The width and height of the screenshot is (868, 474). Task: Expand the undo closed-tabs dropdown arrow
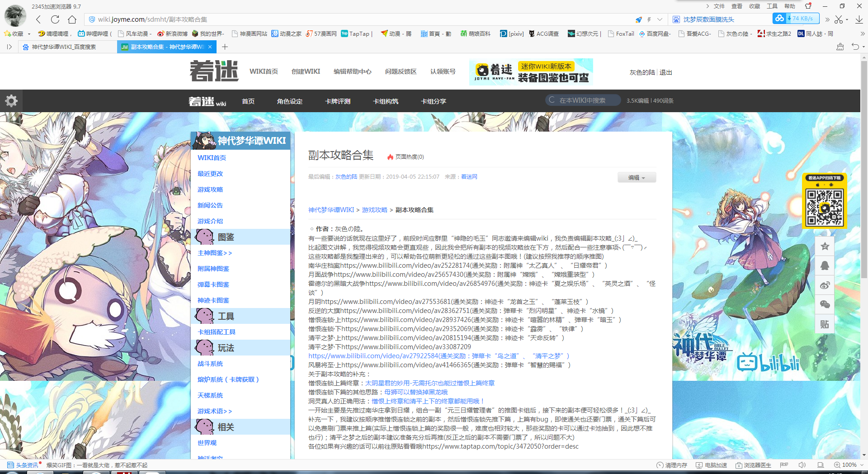(x=863, y=47)
